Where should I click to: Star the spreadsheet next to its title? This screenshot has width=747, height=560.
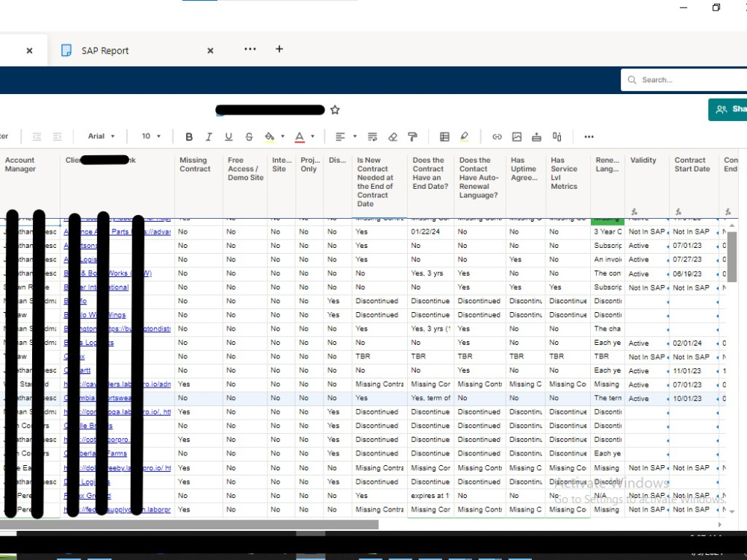click(335, 109)
